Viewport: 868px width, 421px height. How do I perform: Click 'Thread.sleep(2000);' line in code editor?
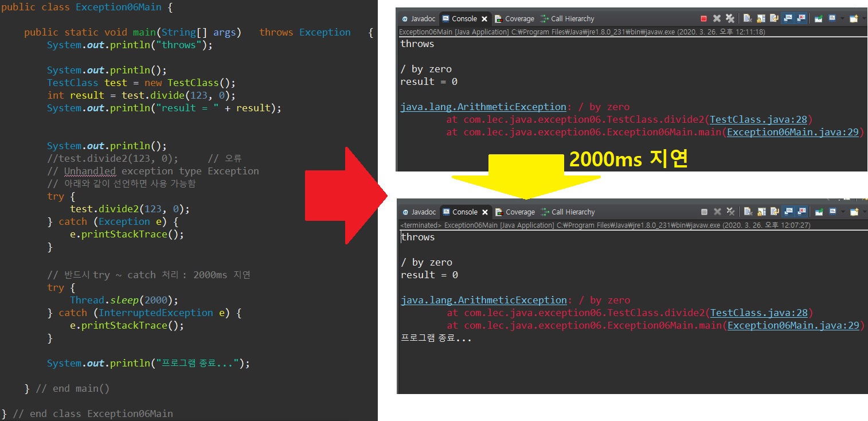pyautogui.click(x=124, y=300)
